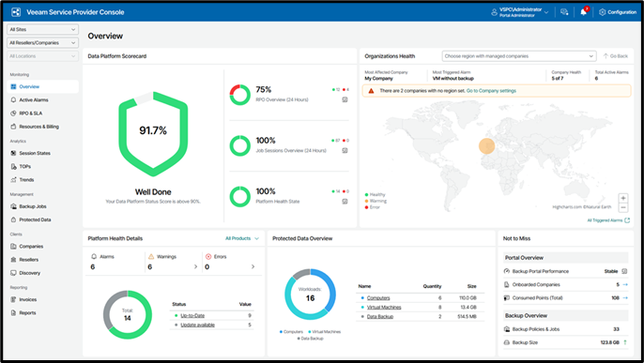Zoom in the map with plus button
Screen dimensions: 644x363
623,198
